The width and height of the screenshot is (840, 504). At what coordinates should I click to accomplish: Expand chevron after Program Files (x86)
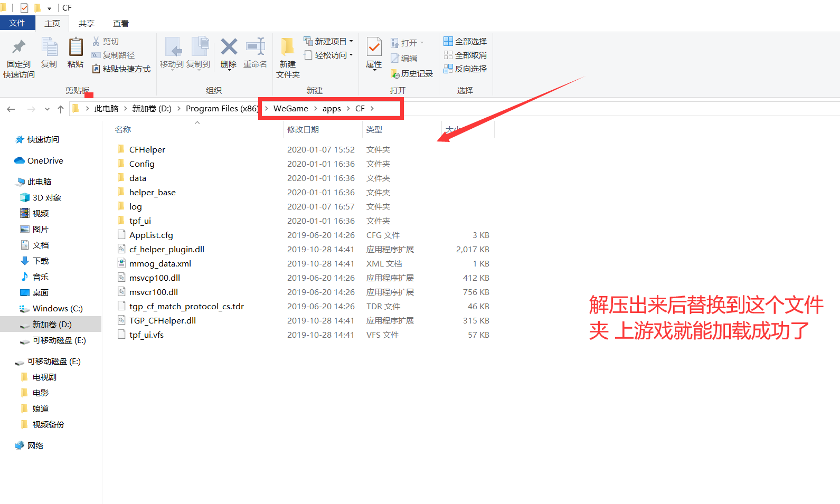266,109
